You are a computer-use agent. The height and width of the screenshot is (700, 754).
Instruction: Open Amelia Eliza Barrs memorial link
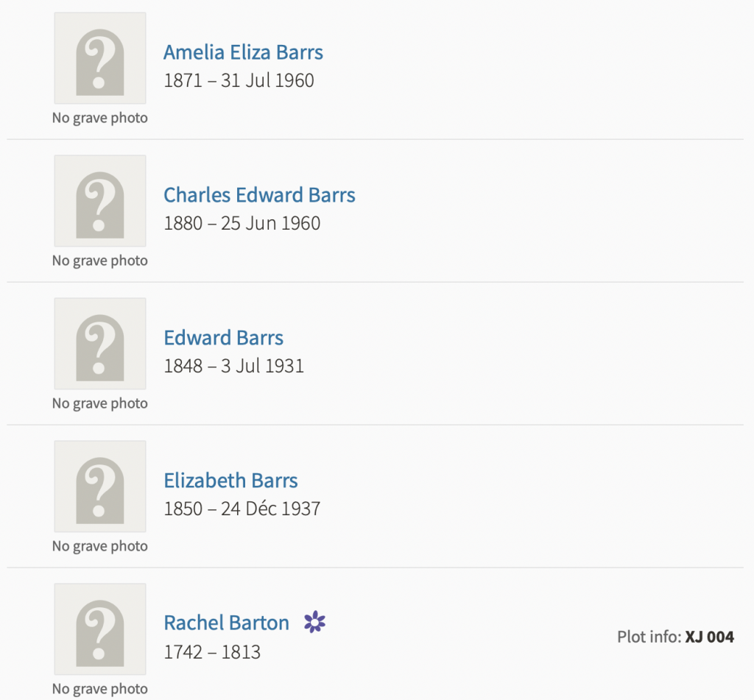243,52
